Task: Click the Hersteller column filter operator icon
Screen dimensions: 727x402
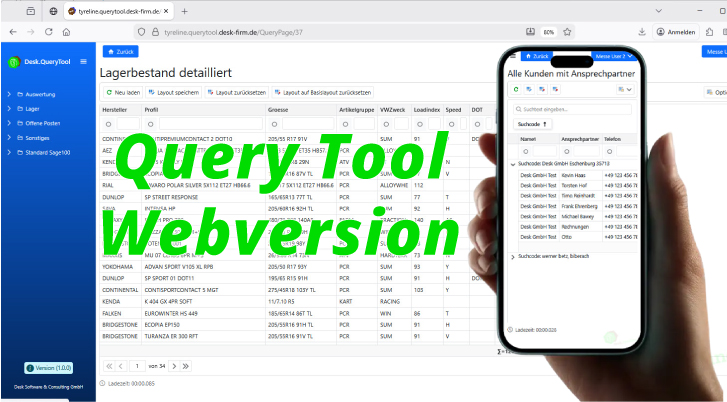Action: [108, 124]
